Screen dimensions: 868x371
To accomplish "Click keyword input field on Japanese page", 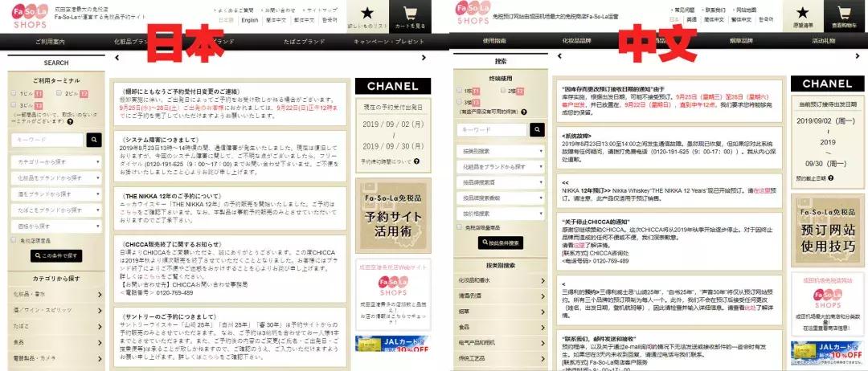I will point(47,140).
